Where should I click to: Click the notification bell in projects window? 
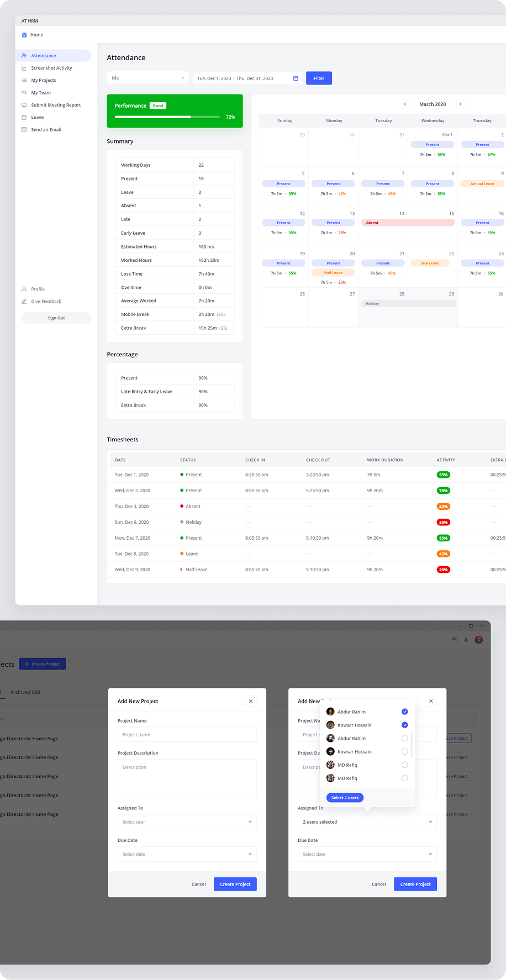tap(466, 640)
